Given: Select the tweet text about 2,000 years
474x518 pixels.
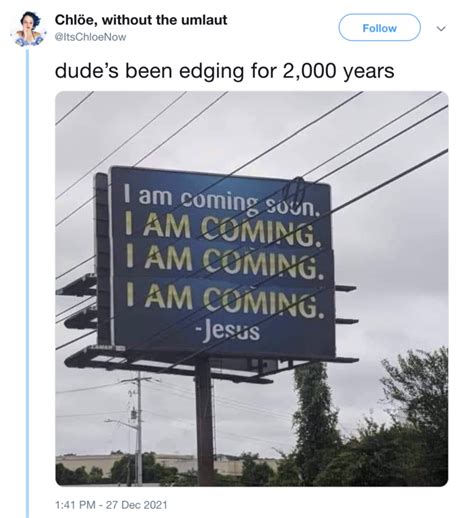Looking at the screenshot, I should [x=224, y=71].
